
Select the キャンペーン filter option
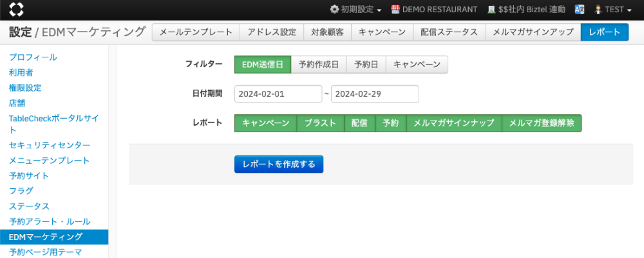[x=417, y=64]
